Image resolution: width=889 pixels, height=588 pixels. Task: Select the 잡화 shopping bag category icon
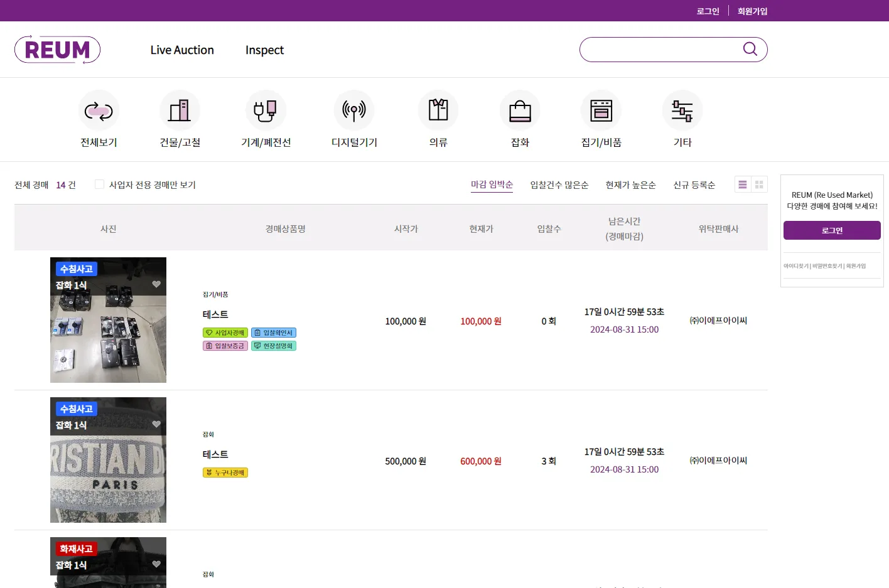point(520,110)
